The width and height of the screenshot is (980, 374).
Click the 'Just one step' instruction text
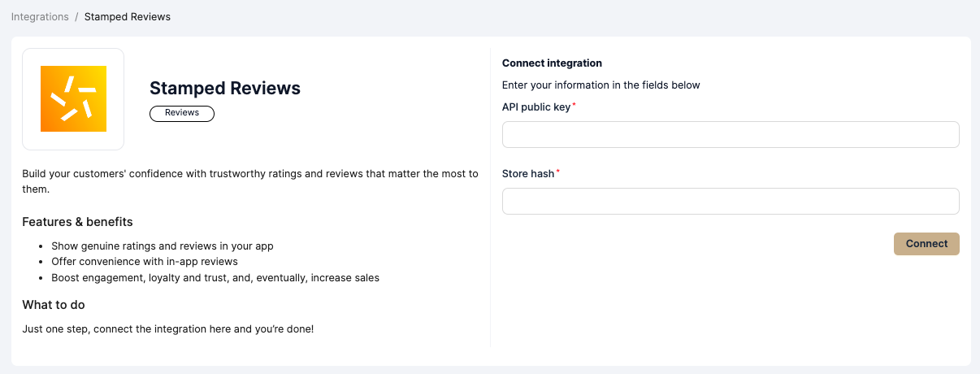[167, 329]
